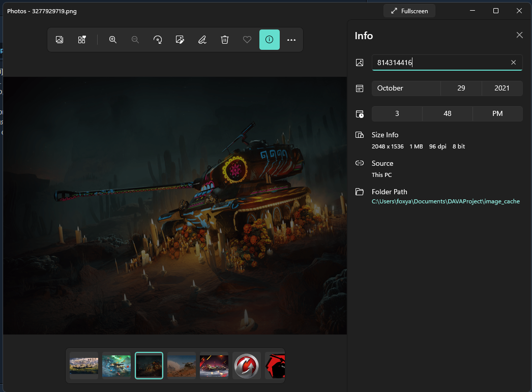Screen dimensions: 532x392
Task: Open the Edit image tool
Action: coord(180,40)
